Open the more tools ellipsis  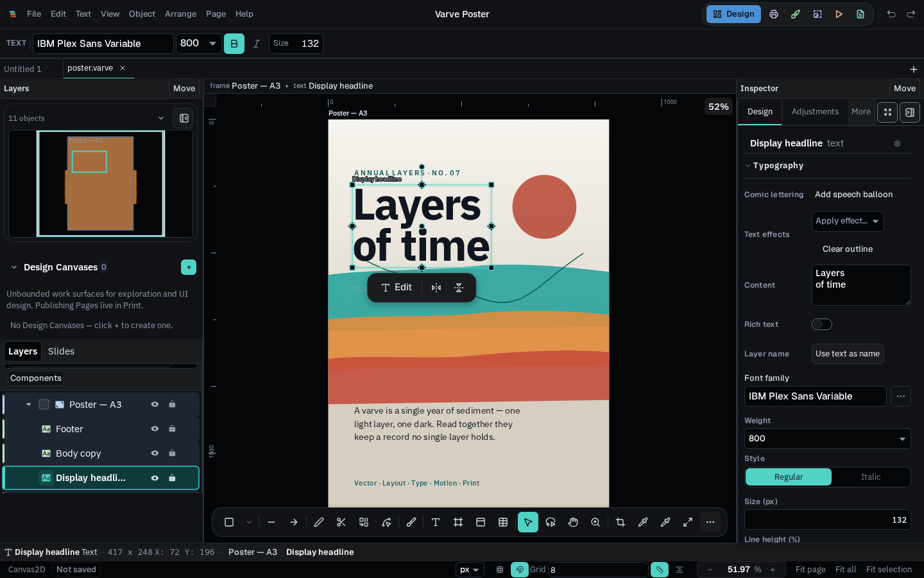pyautogui.click(x=710, y=522)
